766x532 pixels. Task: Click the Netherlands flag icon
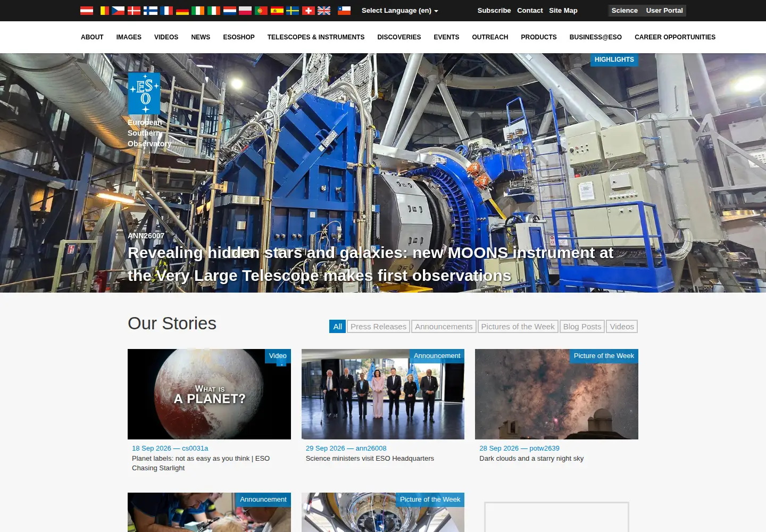230,11
